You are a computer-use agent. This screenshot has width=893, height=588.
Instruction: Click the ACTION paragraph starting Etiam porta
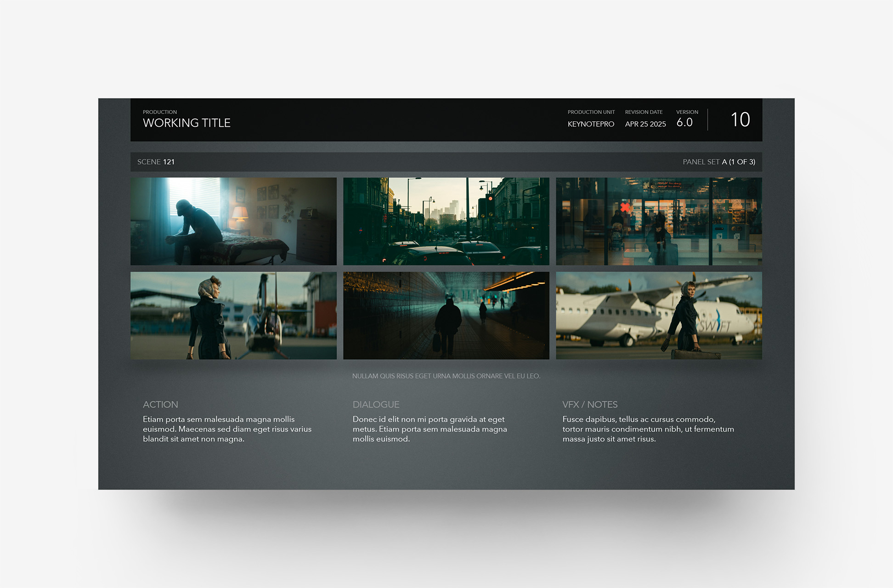pyautogui.click(x=227, y=429)
